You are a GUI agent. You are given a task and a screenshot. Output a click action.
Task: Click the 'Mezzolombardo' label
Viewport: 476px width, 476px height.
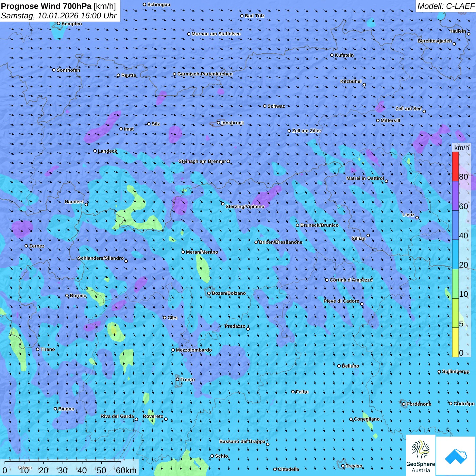(x=194, y=350)
